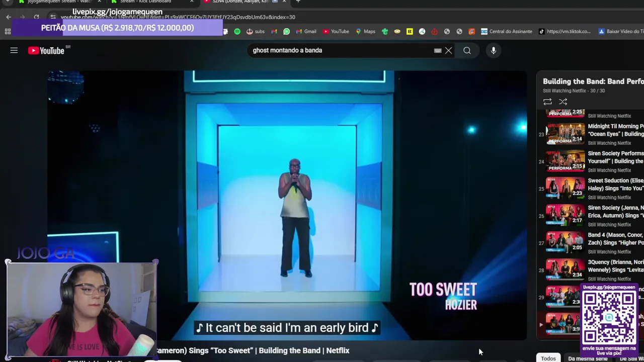Click the search field text
644x362 pixels.
point(287,50)
